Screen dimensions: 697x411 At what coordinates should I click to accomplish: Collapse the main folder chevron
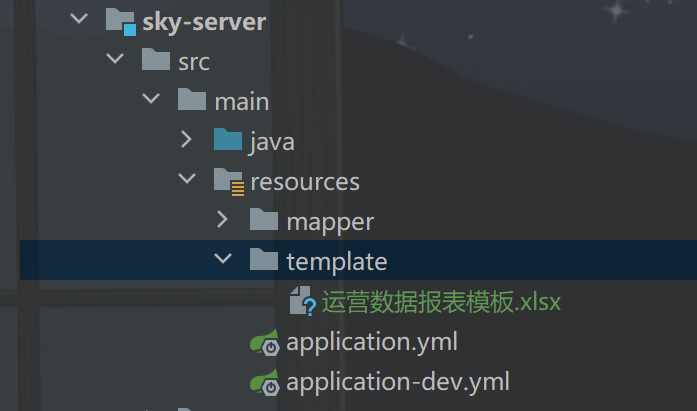click(x=151, y=98)
